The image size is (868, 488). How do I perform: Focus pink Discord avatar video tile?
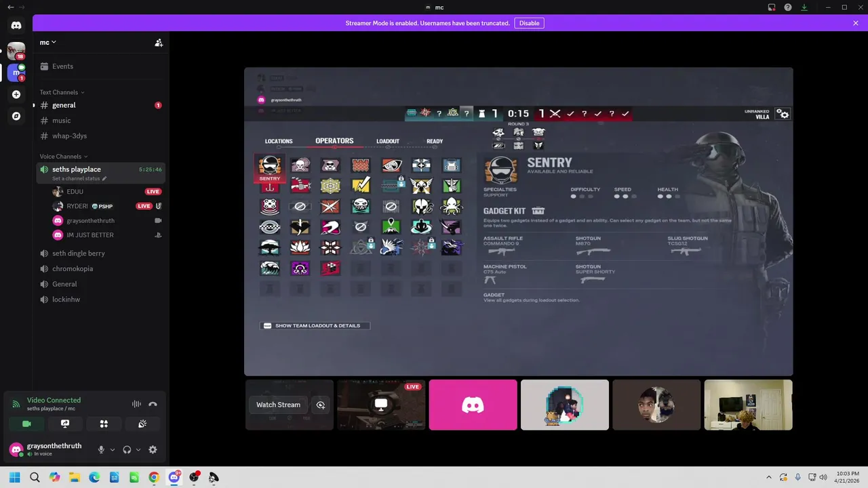tap(473, 405)
